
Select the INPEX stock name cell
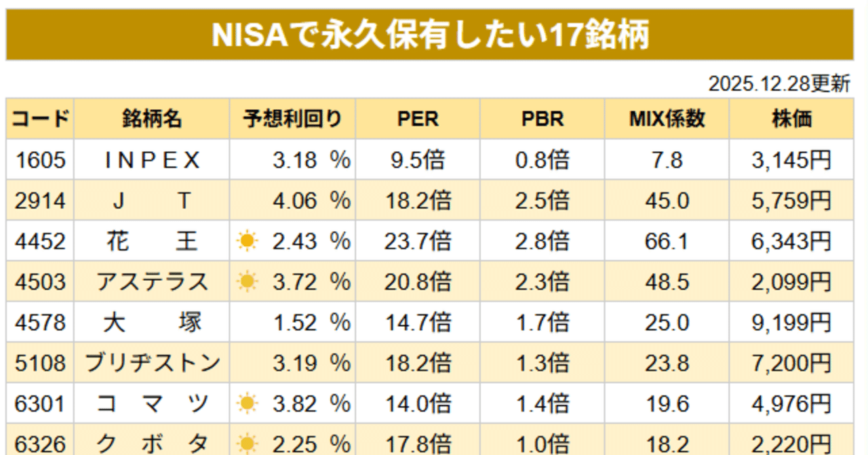click(x=152, y=160)
